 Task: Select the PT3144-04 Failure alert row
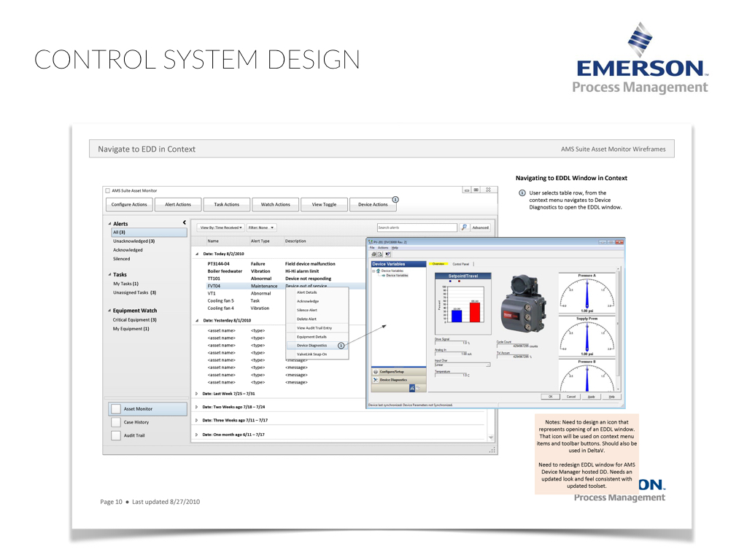(x=286, y=264)
